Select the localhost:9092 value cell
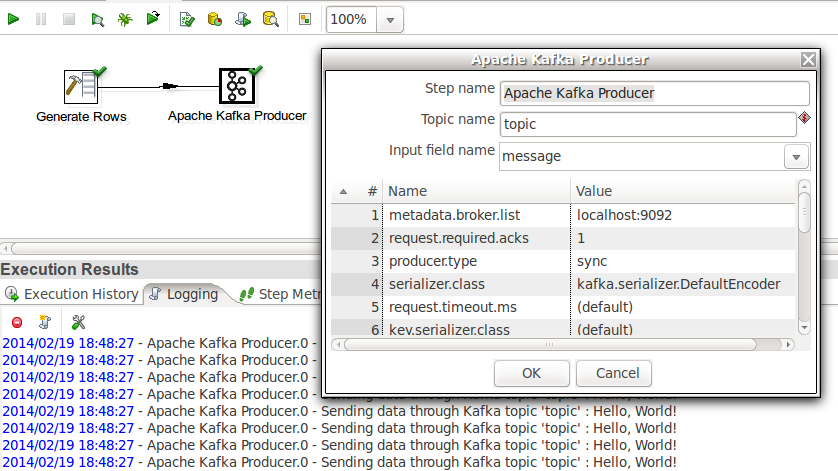Image resolution: width=838 pixels, height=471 pixels. 683,215
